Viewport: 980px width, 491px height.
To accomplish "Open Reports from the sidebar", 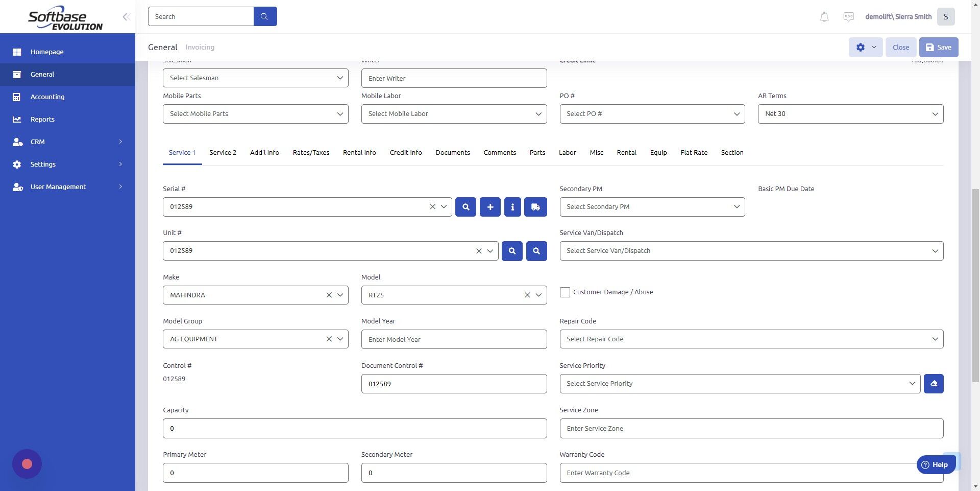I will [41, 119].
